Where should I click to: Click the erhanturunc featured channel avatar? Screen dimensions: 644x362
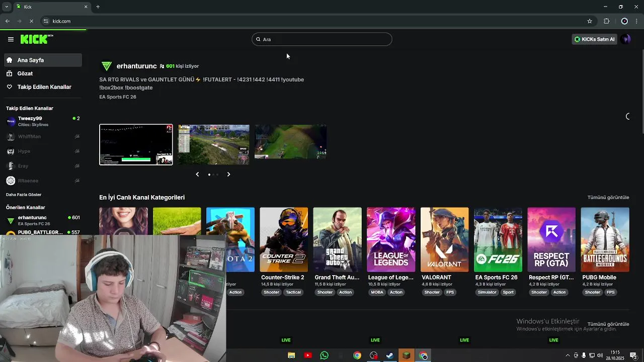[106, 66]
